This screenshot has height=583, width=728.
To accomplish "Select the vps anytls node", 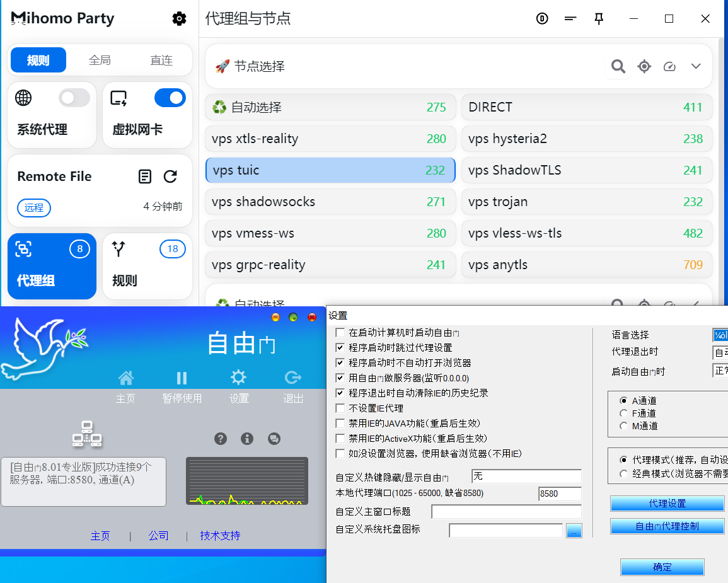I will pos(586,265).
